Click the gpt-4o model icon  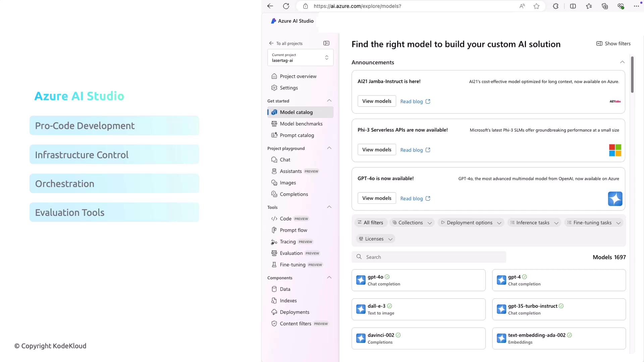tap(361, 280)
